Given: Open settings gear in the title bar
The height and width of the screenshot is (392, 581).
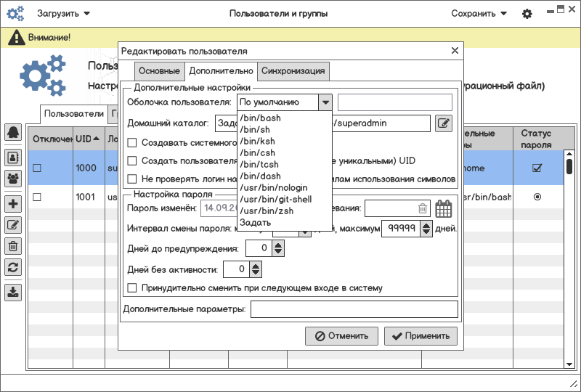Looking at the screenshot, I should (527, 14).
